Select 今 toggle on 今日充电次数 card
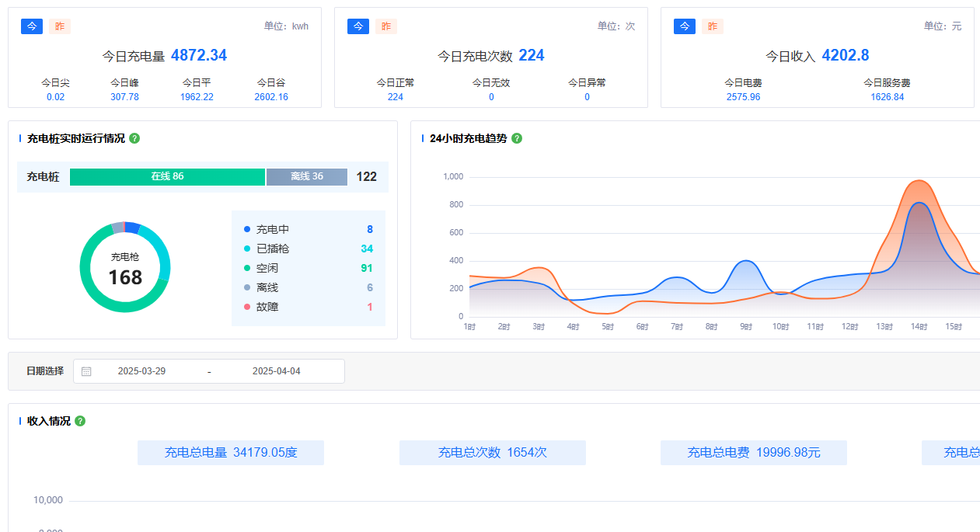Screen dimensions: 980x532 [358, 26]
